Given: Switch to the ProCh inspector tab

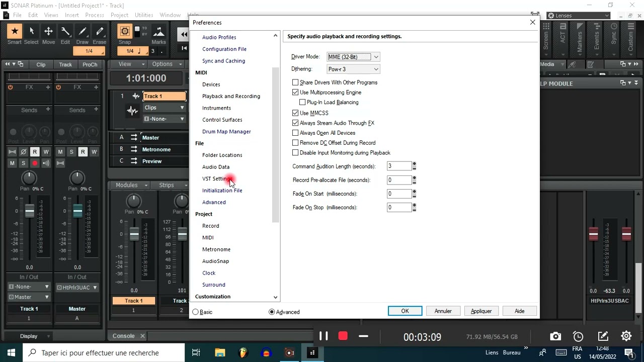Looking at the screenshot, I should [x=90, y=64].
